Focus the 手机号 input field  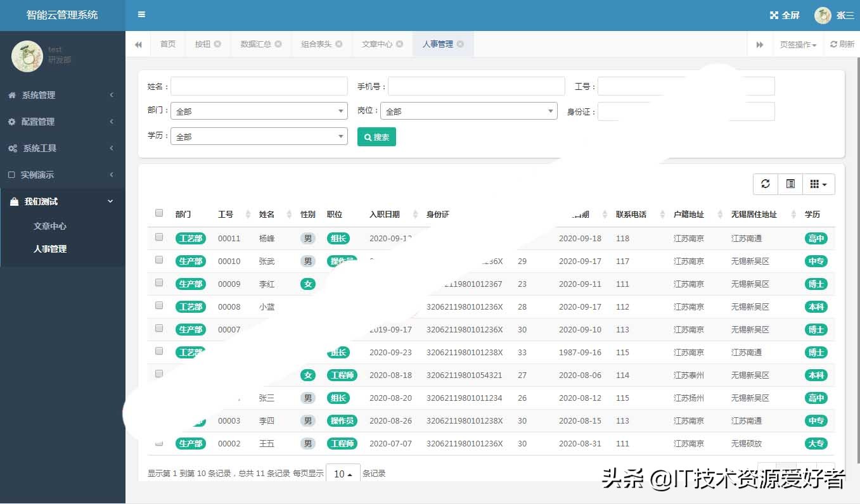coord(477,86)
